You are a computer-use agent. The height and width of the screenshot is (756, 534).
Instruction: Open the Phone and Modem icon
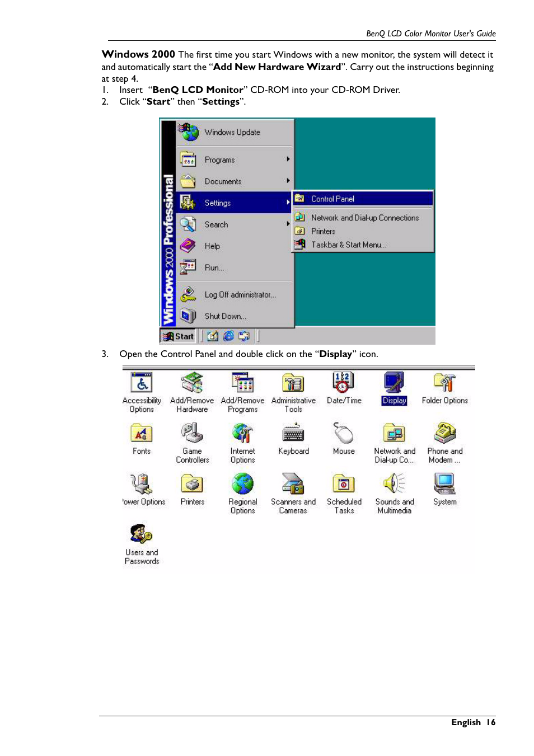point(444,434)
